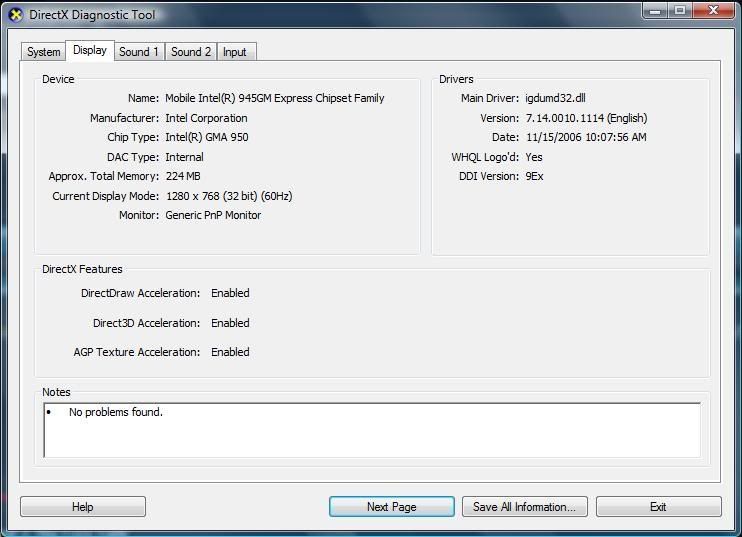The image size is (742, 537).
Task: Open the Sound 1 tab
Action: point(139,52)
